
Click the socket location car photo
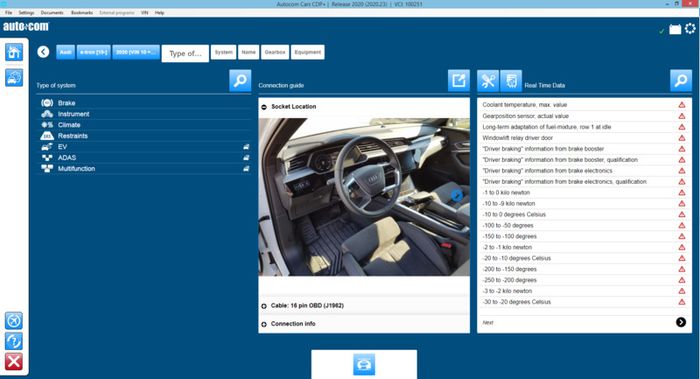[x=364, y=197]
